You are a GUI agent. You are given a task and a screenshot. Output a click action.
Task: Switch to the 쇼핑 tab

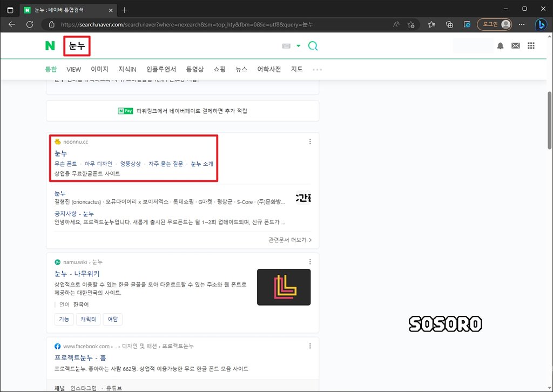(219, 69)
